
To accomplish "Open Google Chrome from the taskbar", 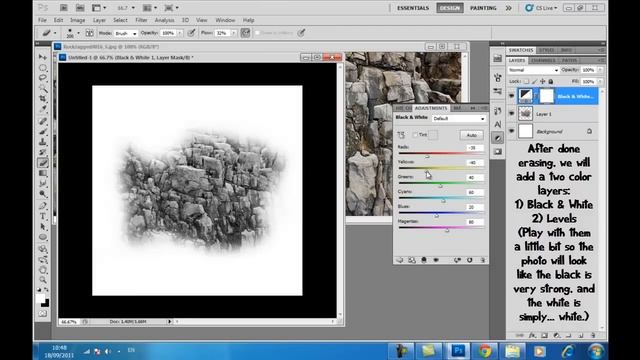I will pyautogui.click(x=485, y=350).
